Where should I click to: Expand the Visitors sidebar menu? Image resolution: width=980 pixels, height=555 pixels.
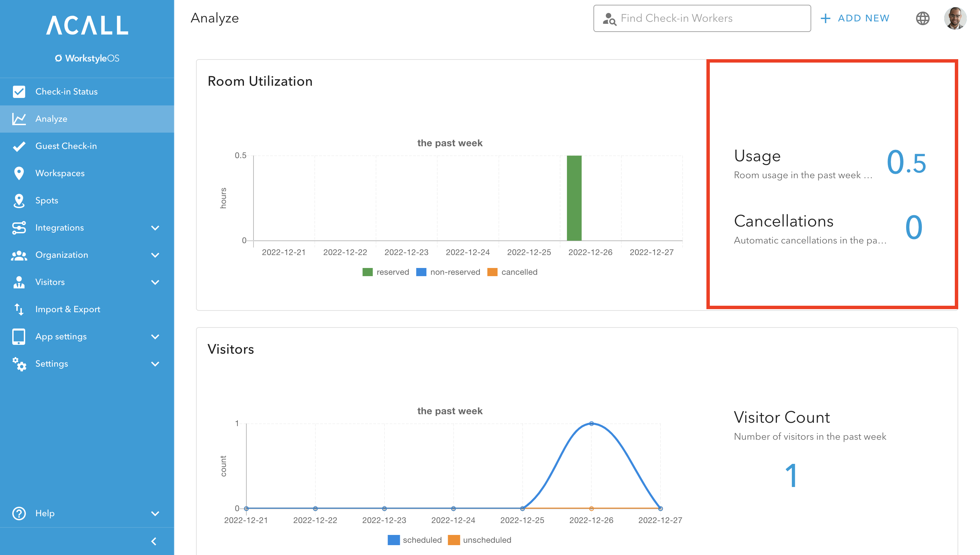[x=50, y=282]
